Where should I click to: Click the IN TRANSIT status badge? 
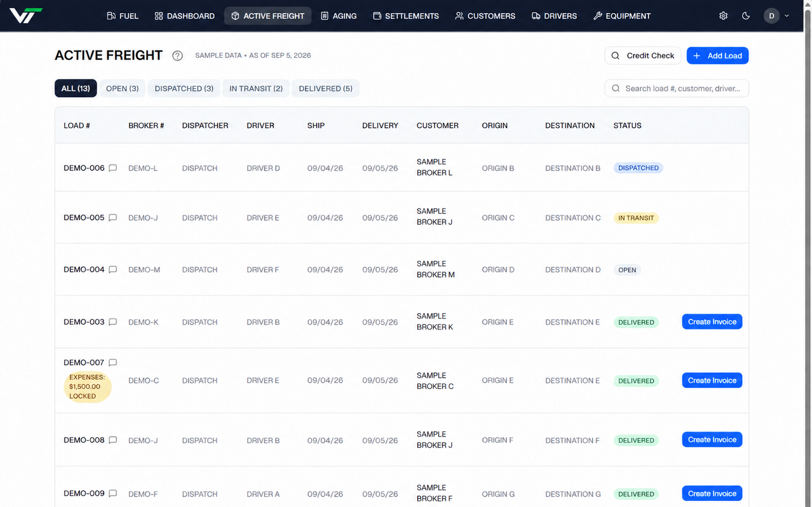point(636,218)
